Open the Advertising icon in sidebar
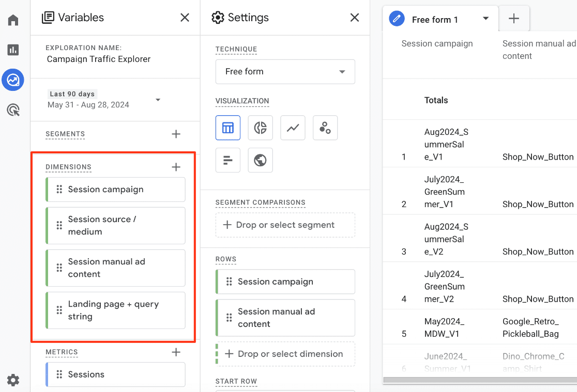The height and width of the screenshot is (392, 577). [13, 109]
